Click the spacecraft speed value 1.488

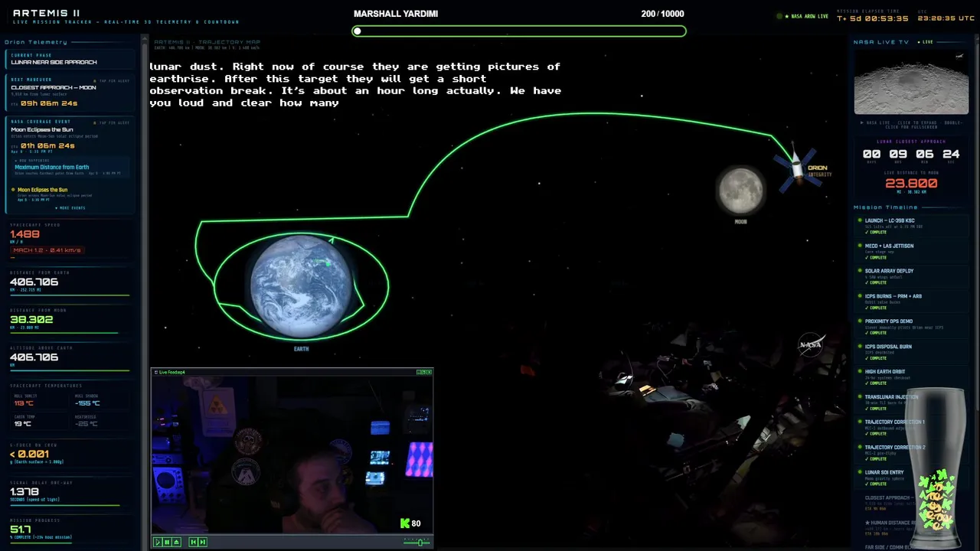[x=24, y=234]
